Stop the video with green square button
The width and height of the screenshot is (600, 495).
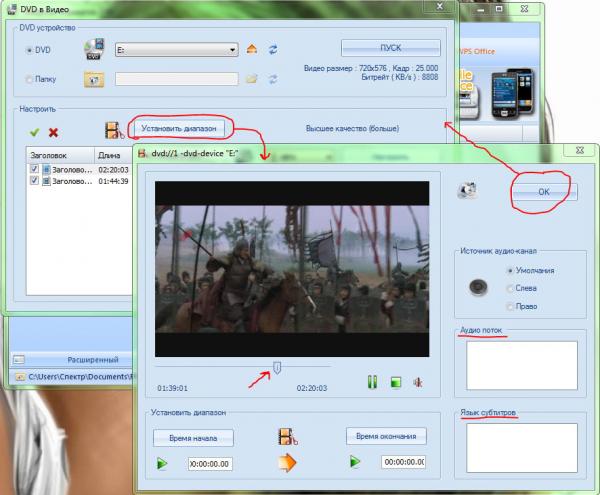tap(396, 382)
